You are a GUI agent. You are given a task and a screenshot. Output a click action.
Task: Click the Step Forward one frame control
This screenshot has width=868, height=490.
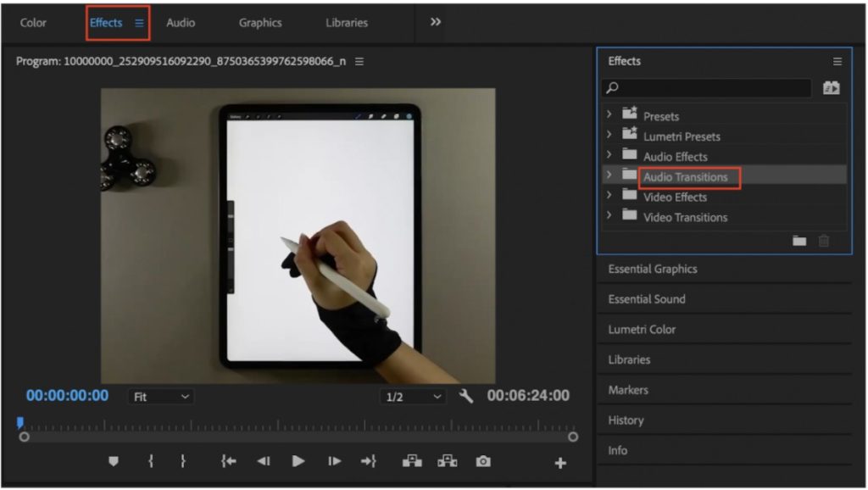tap(334, 461)
